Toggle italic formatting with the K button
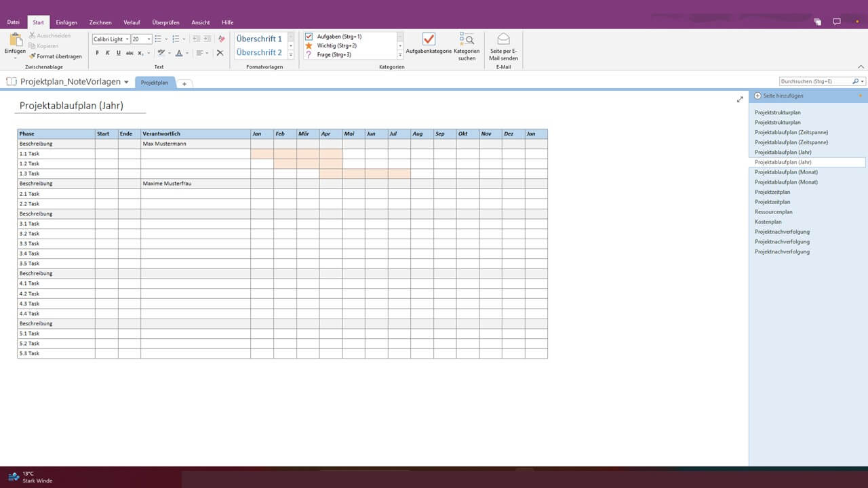The width and height of the screenshot is (868, 488). coord(108,52)
